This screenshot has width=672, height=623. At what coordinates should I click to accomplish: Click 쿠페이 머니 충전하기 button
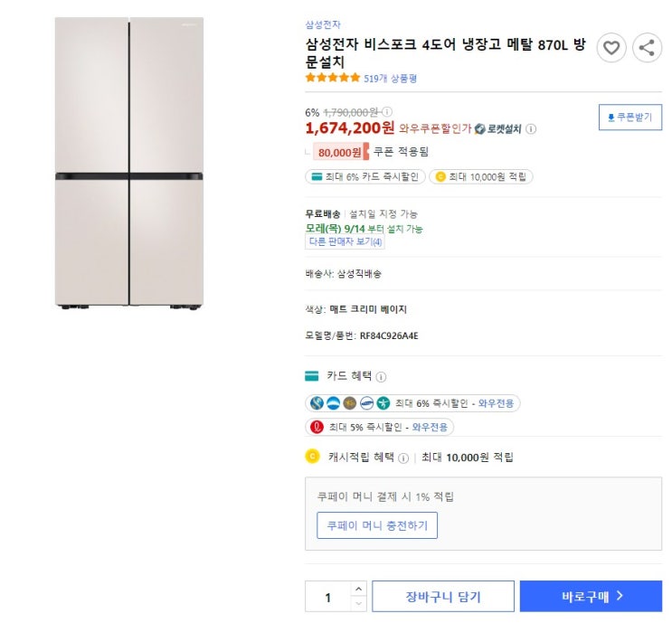(377, 525)
